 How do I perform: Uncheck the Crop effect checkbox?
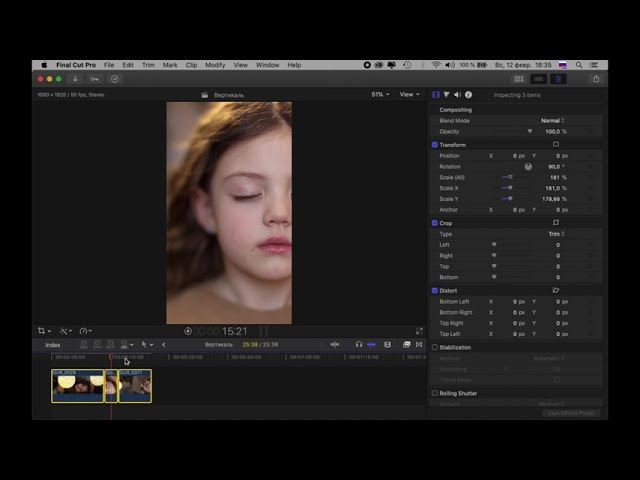point(436,223)
